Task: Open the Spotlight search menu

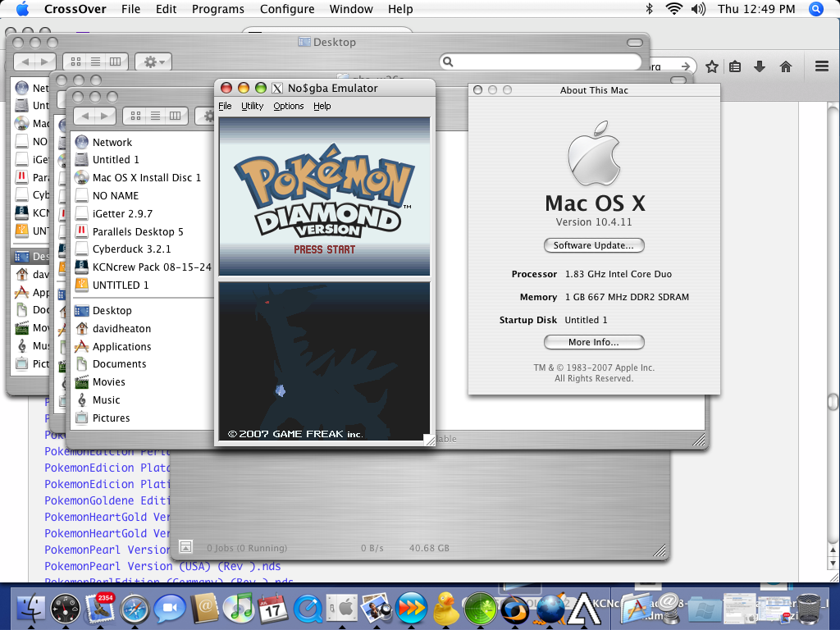Action: 815,9
